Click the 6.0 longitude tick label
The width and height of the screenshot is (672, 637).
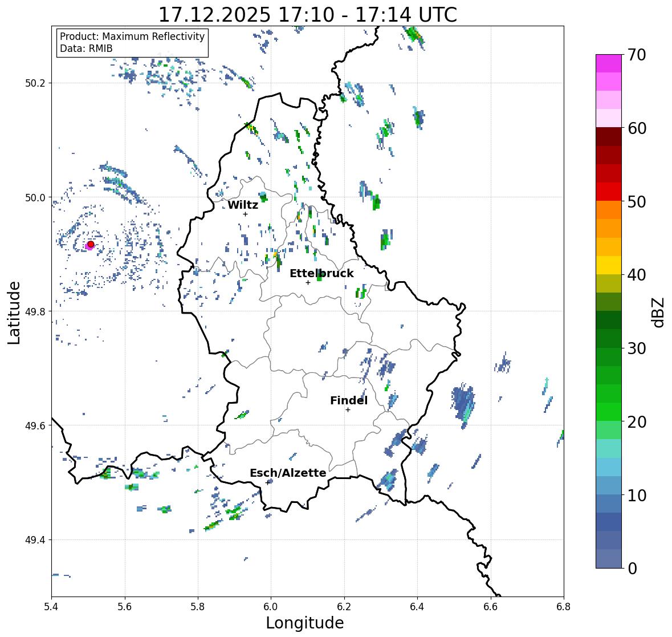(271, 607)
